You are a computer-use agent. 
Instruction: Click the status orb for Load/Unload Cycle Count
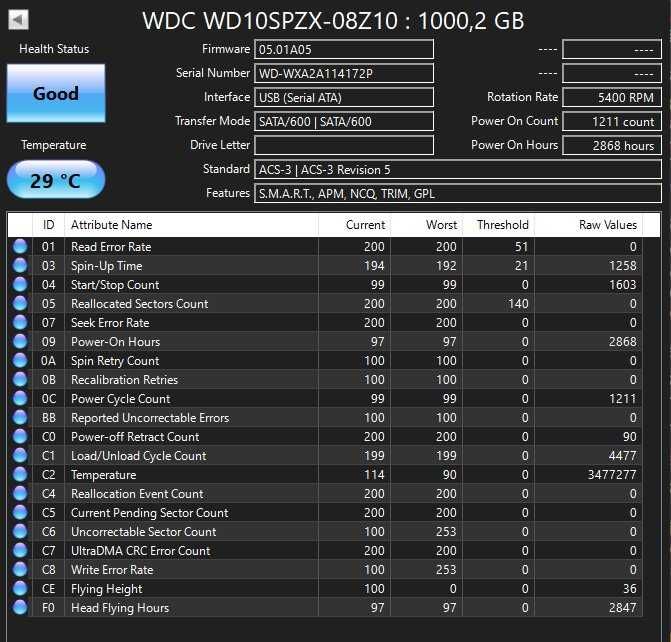[x=20, y=455]
